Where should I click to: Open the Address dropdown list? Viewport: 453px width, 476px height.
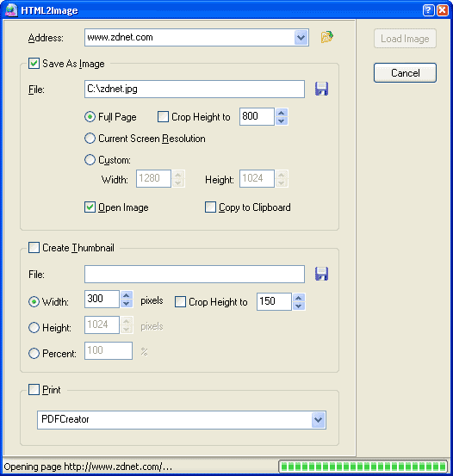tap(301, 38)
